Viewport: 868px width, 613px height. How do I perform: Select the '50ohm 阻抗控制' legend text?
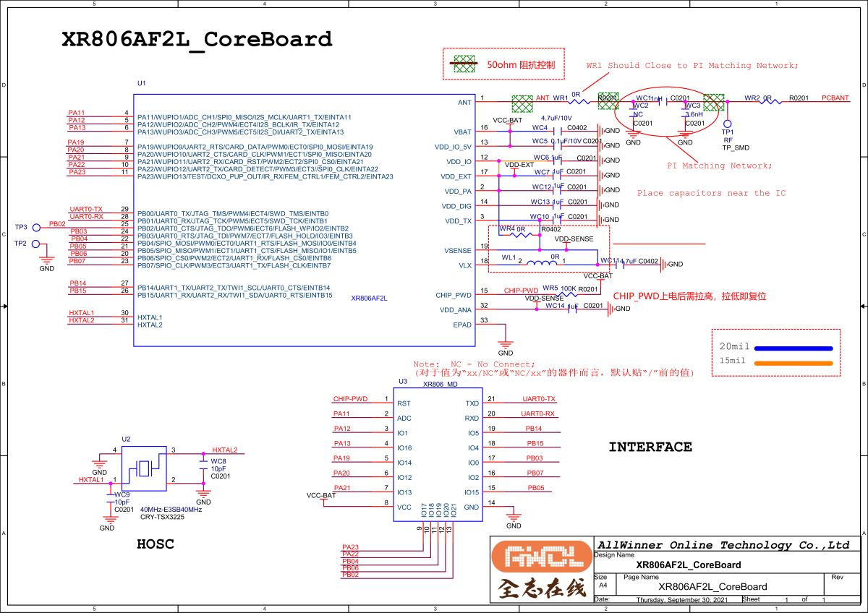point(521,65)
